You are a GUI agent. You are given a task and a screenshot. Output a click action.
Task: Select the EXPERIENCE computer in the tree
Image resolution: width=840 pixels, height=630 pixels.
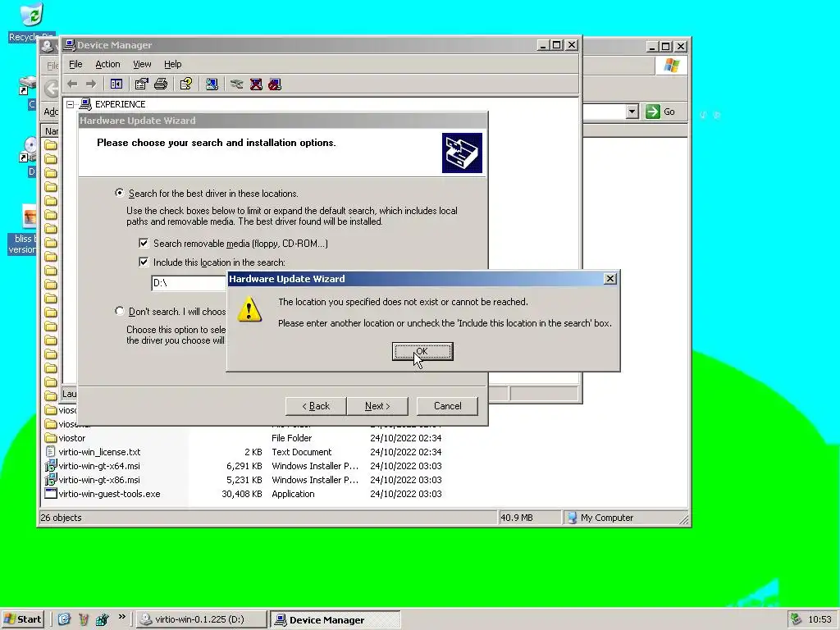tap(120, 104)
